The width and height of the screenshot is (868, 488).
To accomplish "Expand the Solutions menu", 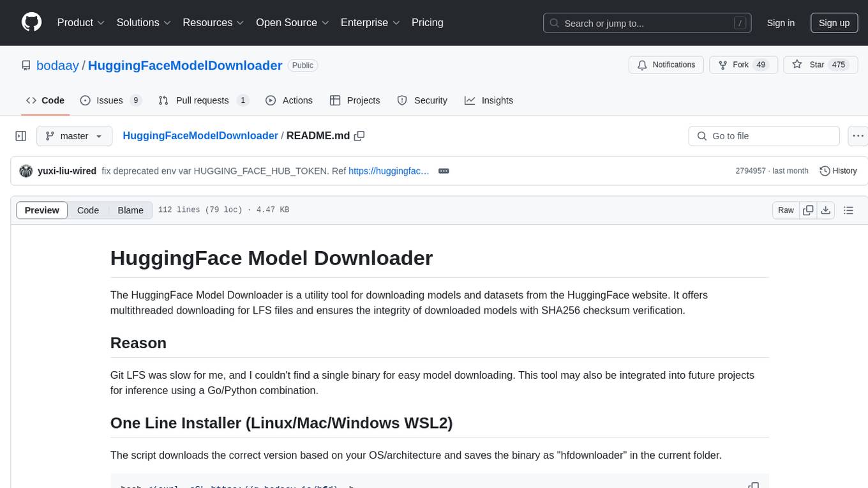I will click(x=144, y=22).
